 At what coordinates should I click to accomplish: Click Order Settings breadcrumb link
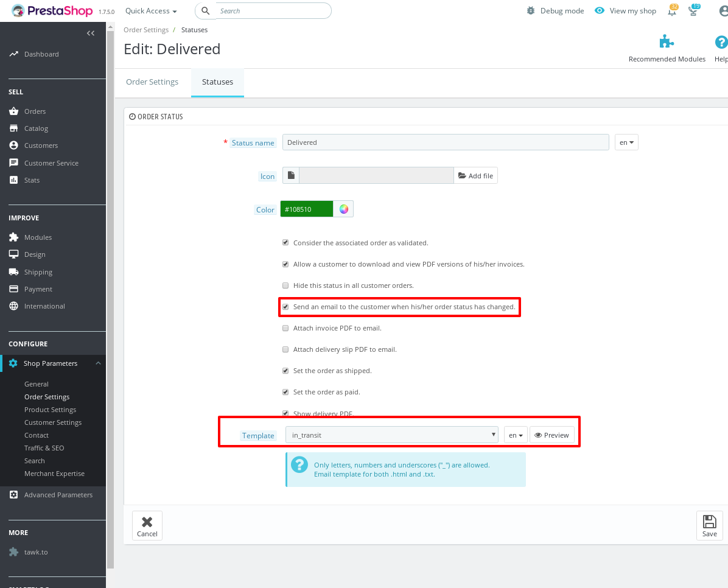click(146, 30)
